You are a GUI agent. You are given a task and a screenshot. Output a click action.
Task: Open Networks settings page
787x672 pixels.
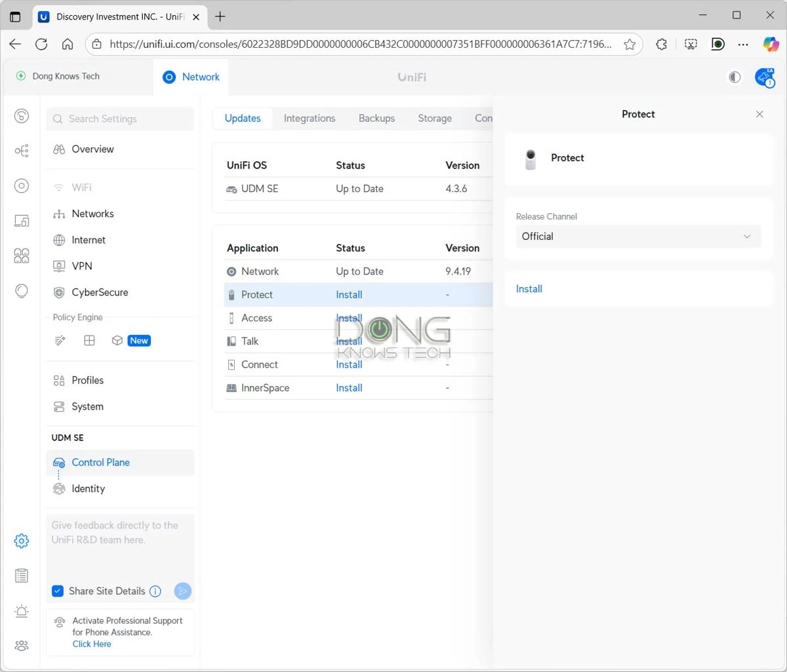(x=120, y=214)
